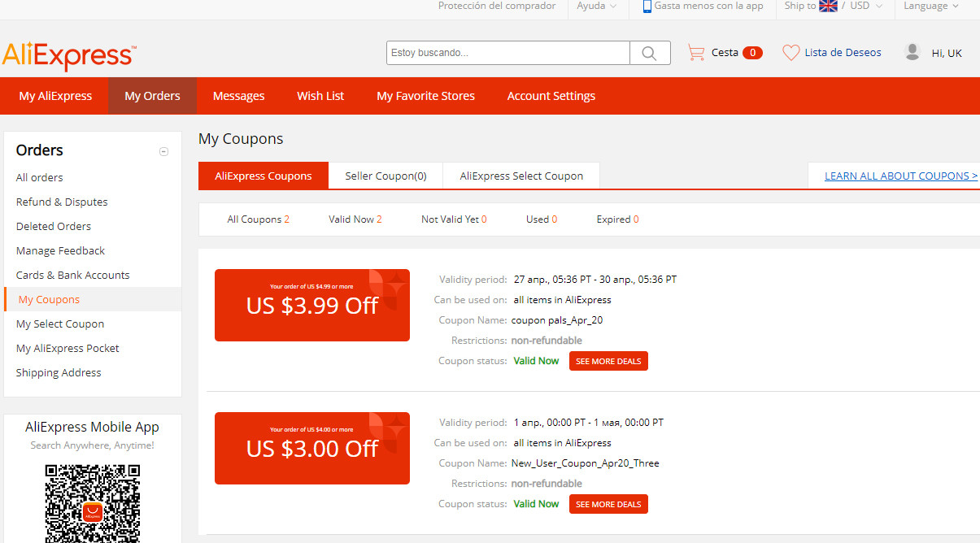Open Lista de Deseos link
This screenshot has width=980, height=543.
[843, 53]
